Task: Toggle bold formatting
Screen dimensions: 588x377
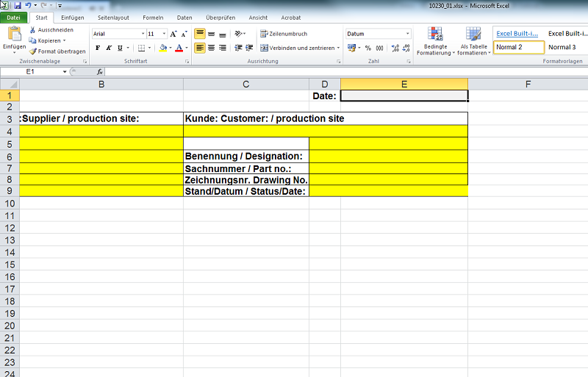Action: pyautogui.click(x=98, y=48)
